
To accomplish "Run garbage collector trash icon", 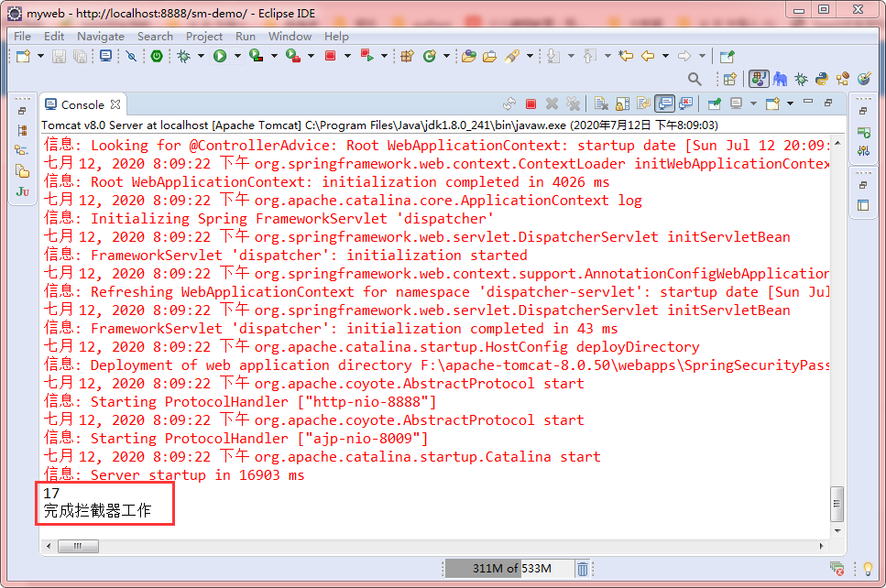I will pos(583,568).
